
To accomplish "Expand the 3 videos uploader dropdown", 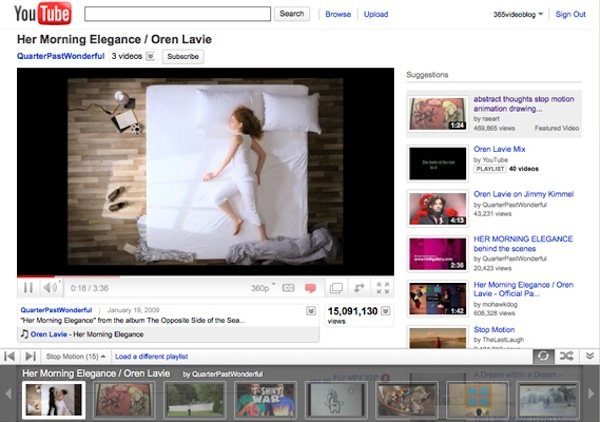I will pyautogui.click(x=151, y=56).
